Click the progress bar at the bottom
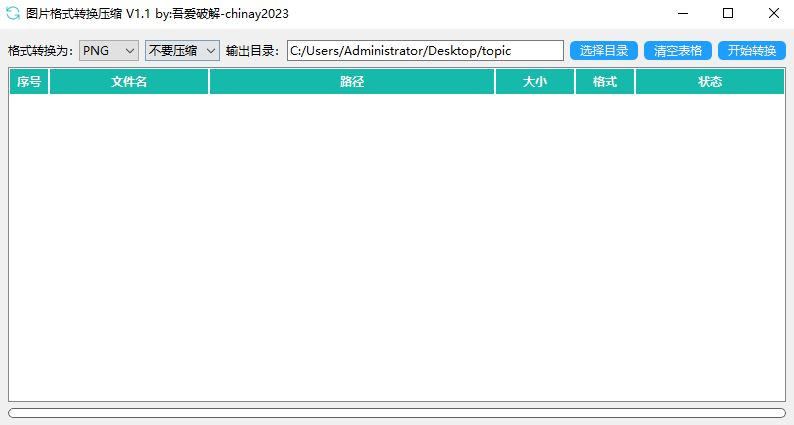This screenshot has height=425, width=794. 397,413
